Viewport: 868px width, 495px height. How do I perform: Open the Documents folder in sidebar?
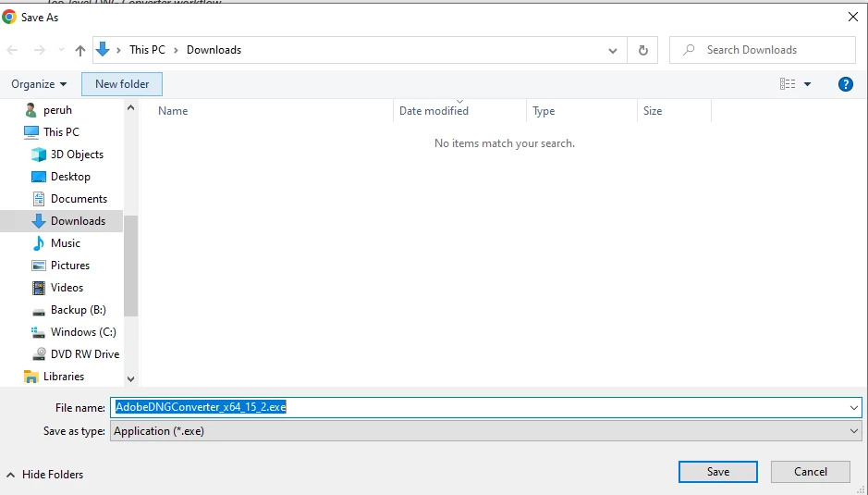pos(79,198)
